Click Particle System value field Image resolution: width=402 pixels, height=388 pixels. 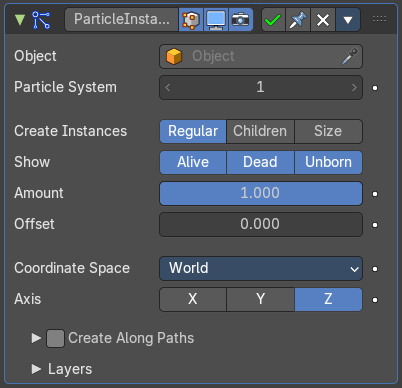pos(261,87)
